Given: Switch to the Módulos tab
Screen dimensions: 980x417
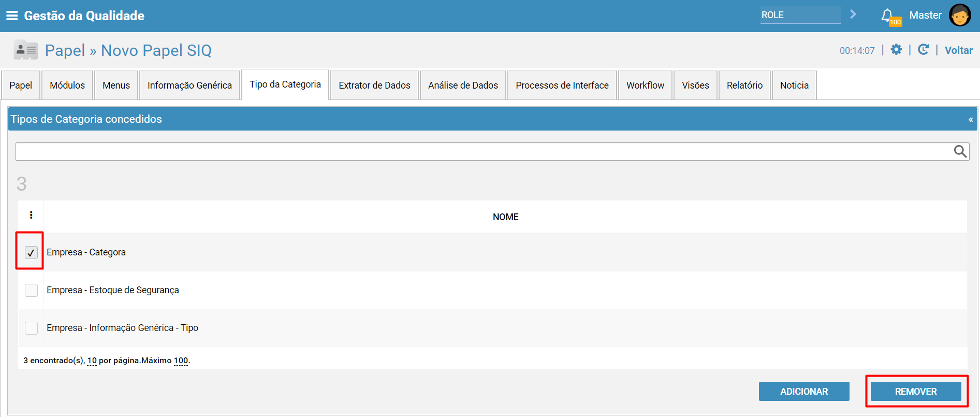Looking at the screenshot, I should coord(67,85).
